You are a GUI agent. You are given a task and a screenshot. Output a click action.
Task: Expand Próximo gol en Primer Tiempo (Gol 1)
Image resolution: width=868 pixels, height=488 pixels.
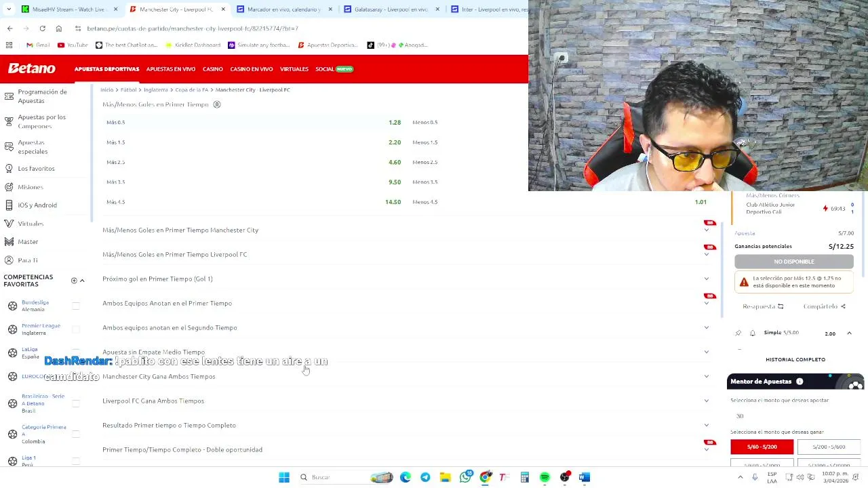click(x=706, y=279)
